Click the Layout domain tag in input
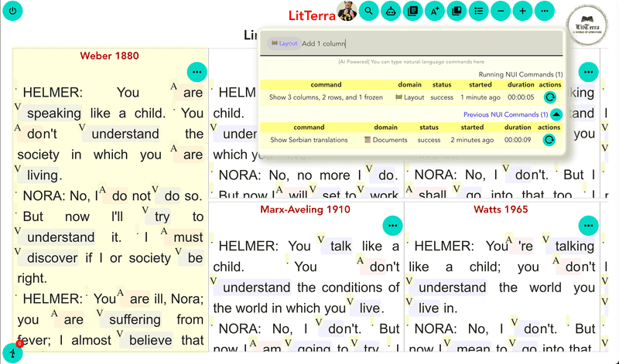Image resolution: width=619 pixels, height=364 pixels. 284,43
